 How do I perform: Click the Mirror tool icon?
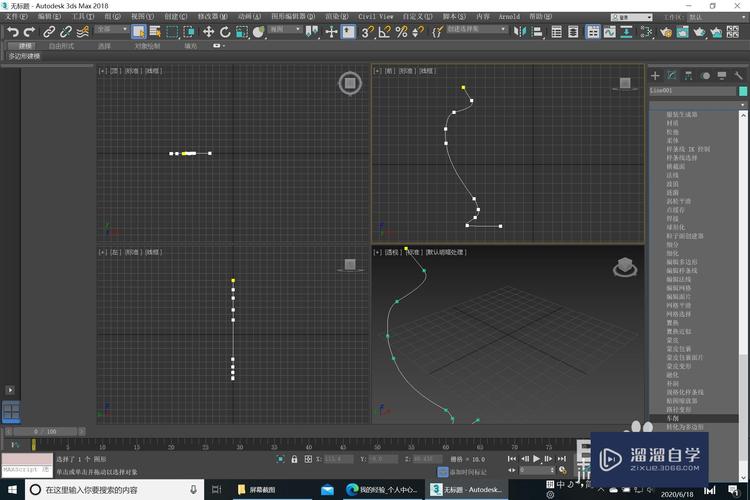tap(520, 32)
